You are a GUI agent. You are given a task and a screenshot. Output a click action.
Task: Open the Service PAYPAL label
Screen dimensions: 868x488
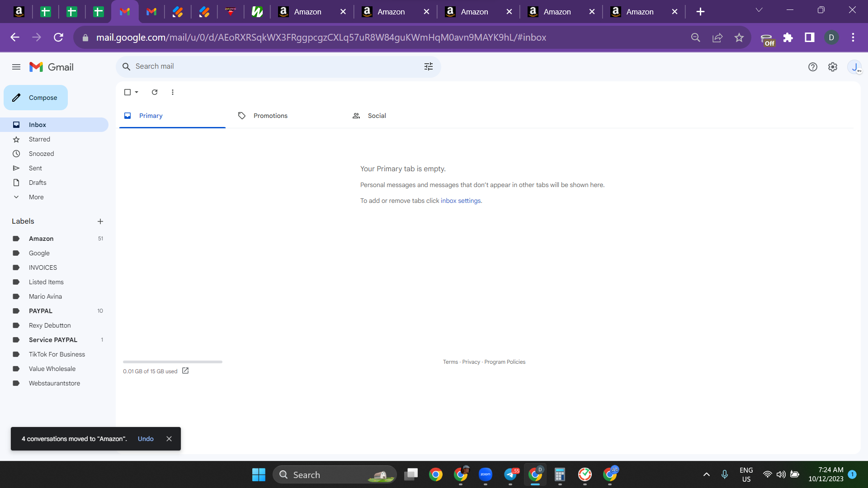[x=54, y=340]
